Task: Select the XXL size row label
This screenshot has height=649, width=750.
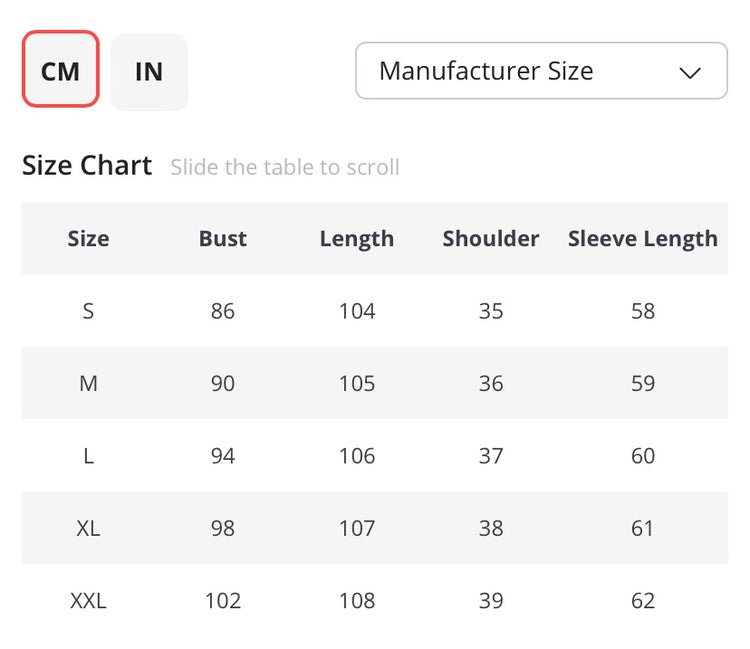Action: pos(88,601)
